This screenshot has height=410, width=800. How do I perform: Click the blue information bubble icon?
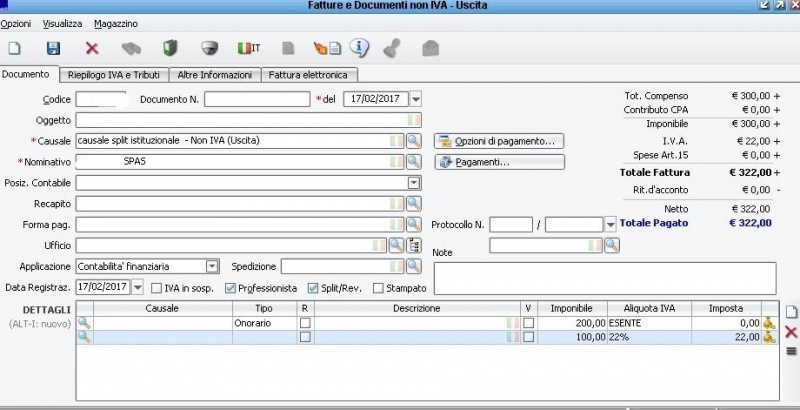click(x=359, y=47)
